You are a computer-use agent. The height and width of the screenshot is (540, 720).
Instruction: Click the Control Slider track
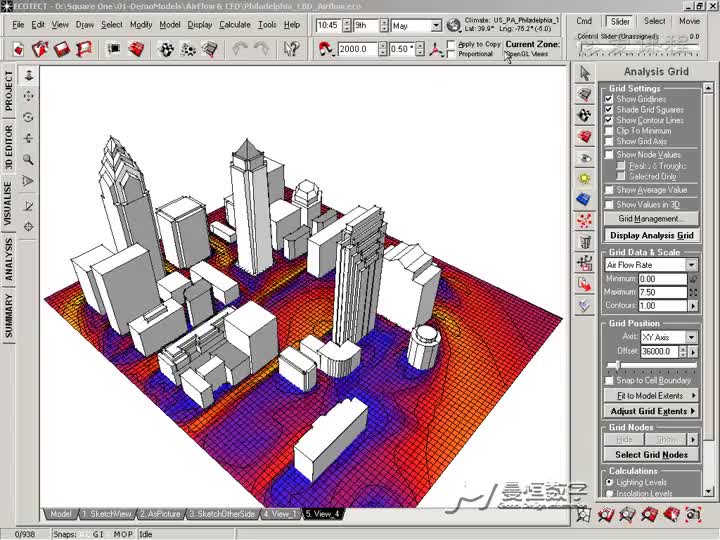638,48
